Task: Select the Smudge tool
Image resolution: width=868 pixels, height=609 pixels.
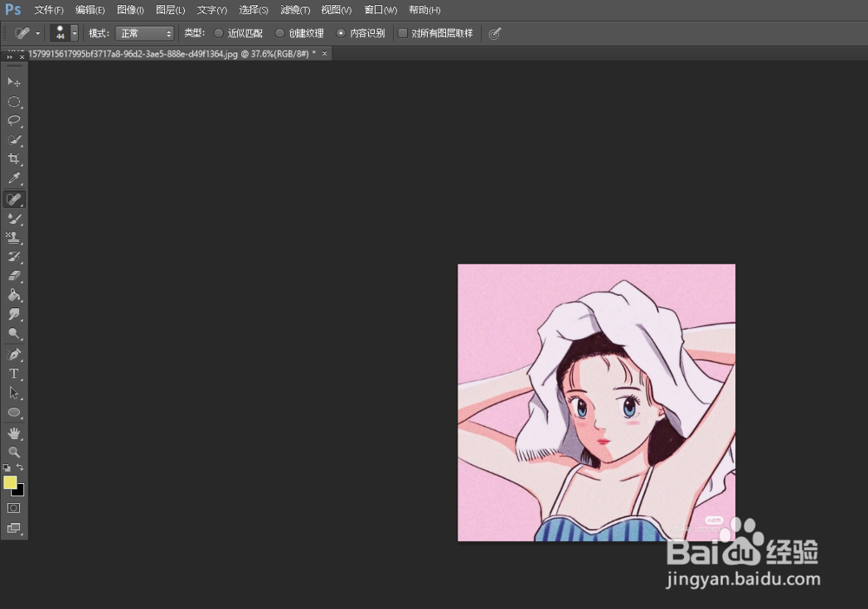Action: pyautogui.click(x=14, y=314)
